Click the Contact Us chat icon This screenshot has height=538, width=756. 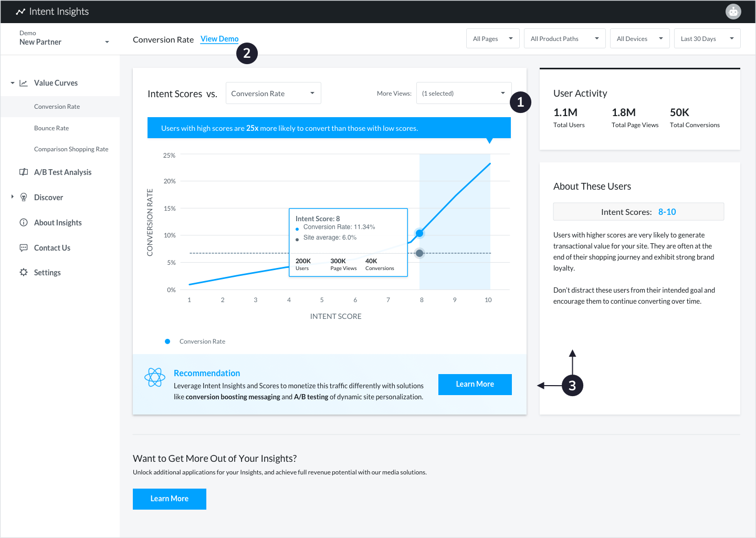[x=24, y=248]
